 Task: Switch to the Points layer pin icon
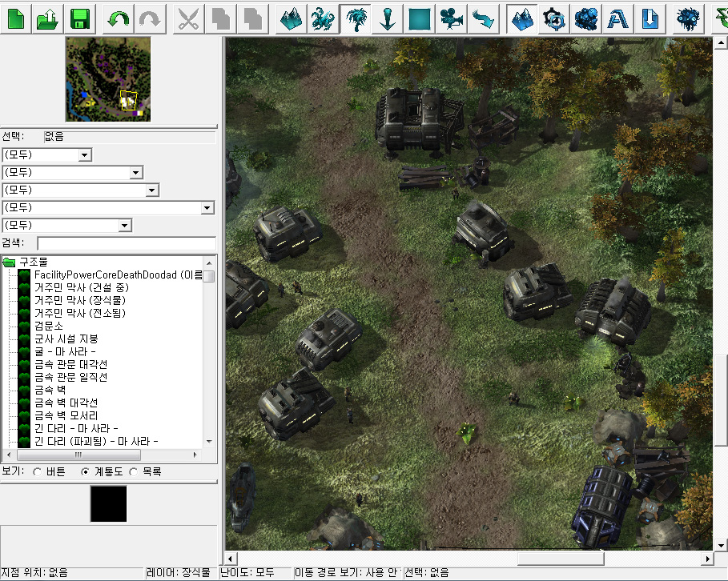pos(387,19)
